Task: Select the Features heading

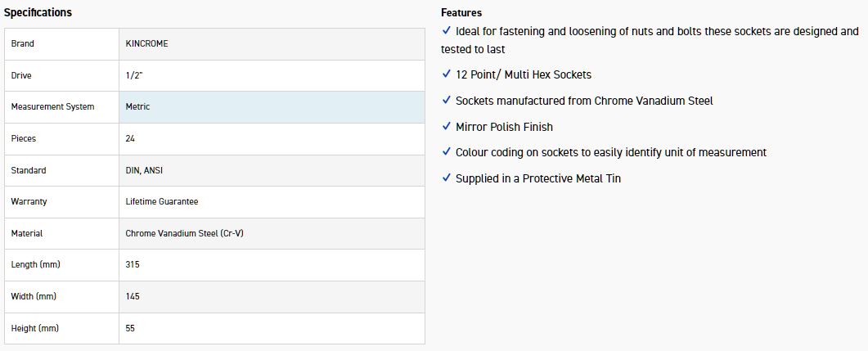Action: tap(461, 12)
